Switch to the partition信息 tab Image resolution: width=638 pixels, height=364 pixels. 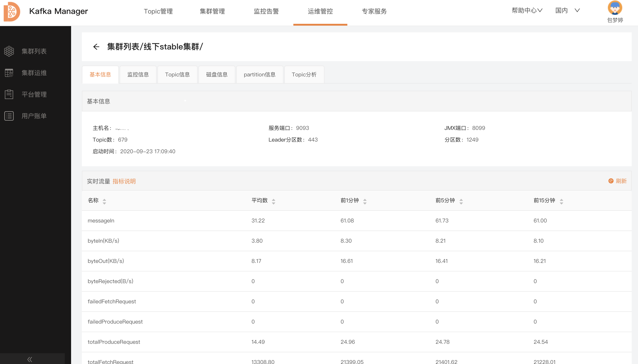pyautogui.click(x=260, y=74)
